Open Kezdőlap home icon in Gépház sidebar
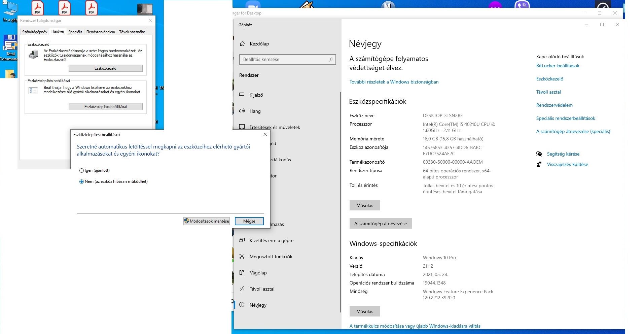Image resolution: width=644 pixels, height=334 pixels. (242, 44)
